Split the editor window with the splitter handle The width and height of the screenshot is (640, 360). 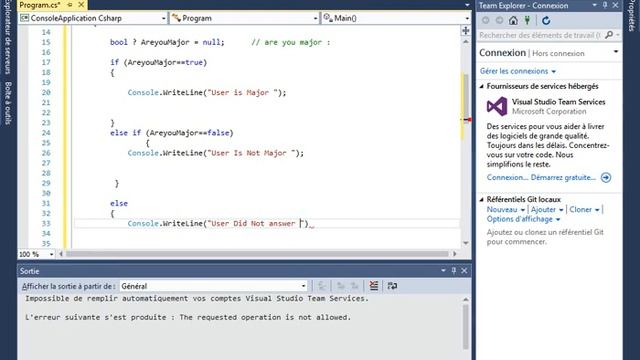click(466, 31)
